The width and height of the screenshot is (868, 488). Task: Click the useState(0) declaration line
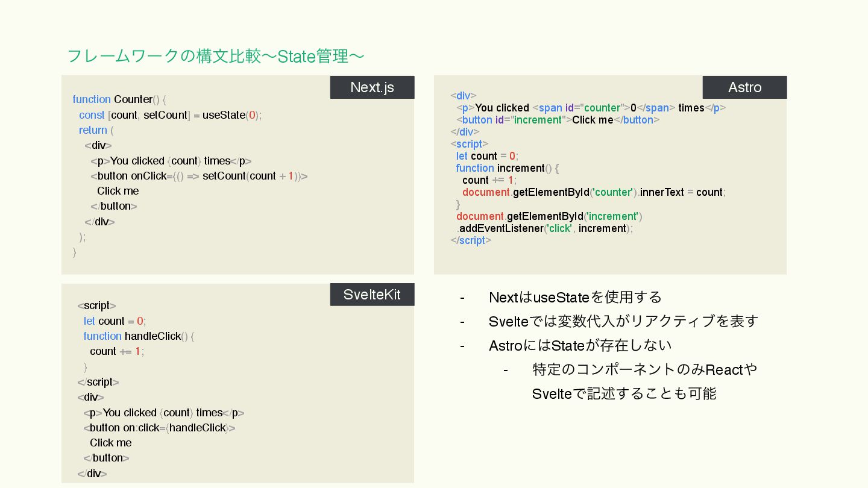pyautogui.click(x=171, y=115)
